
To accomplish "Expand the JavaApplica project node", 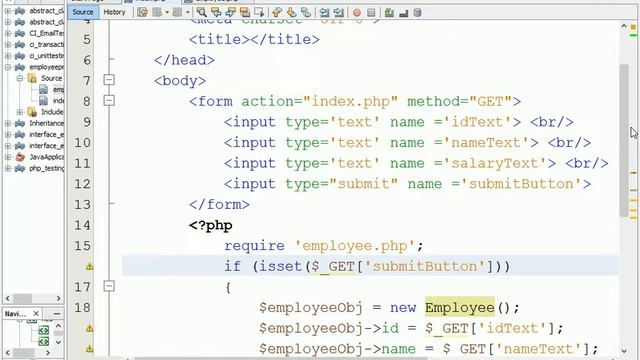I will pyautogui.click(x=8, y=157).
